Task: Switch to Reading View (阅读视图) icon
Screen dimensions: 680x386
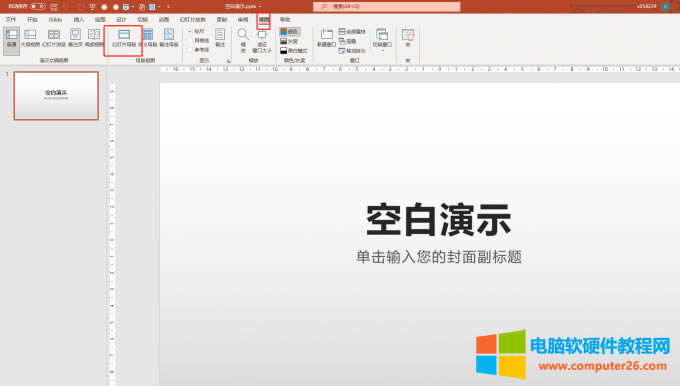Action: 94,38
